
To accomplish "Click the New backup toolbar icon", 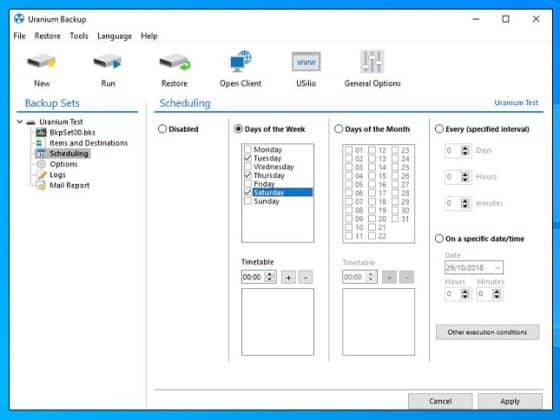I will [42, 70].
